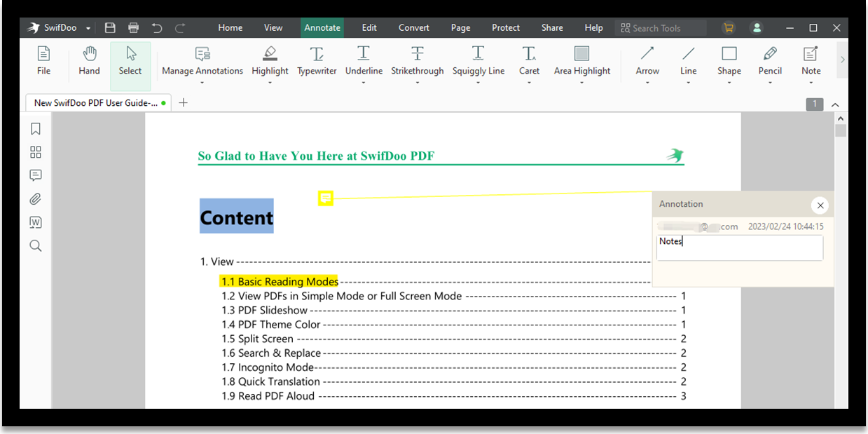Open the Annotate tab
Viewport: 868px width, 434px height.
tap(322, 28)
